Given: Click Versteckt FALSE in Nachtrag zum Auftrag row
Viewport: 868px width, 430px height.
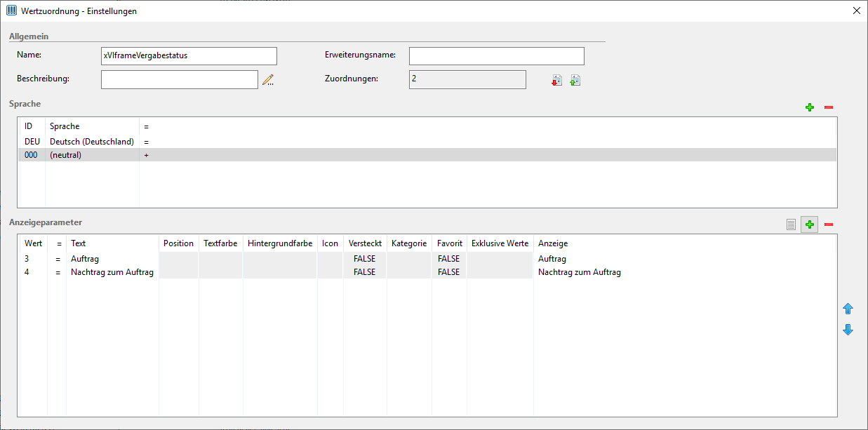Looking at the screenshot, I should [x=365, y=272].
